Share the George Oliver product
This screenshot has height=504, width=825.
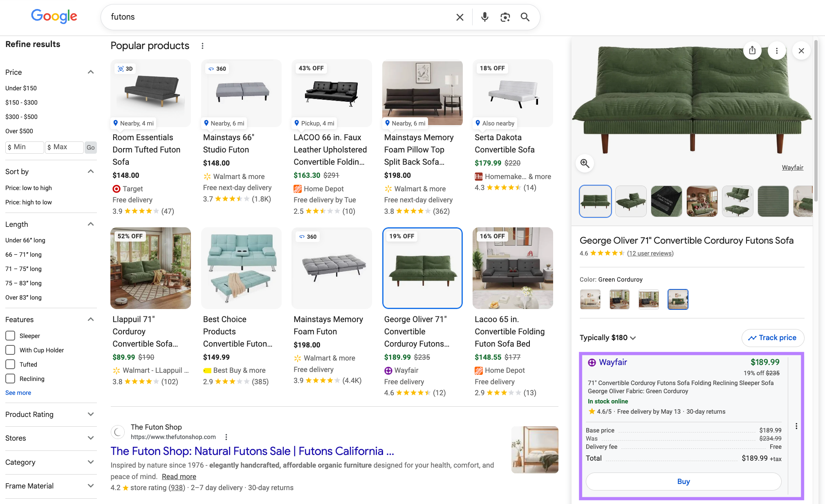coord(752,51)
